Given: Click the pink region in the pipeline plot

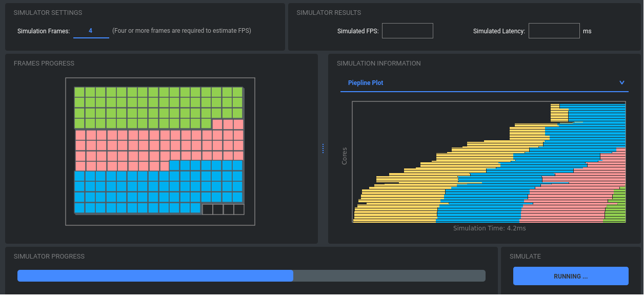Looking at the screenshot, I should [x=564, y=205].
